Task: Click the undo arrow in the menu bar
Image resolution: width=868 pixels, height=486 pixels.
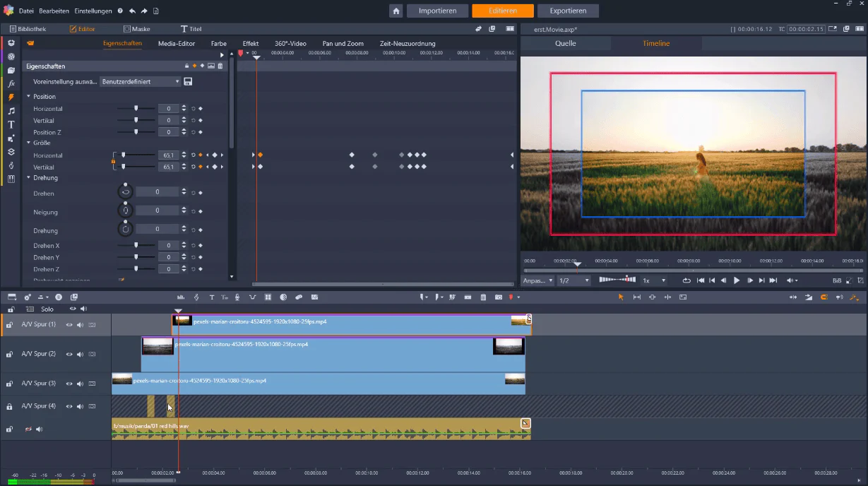Action: click(x=132, y=11)
